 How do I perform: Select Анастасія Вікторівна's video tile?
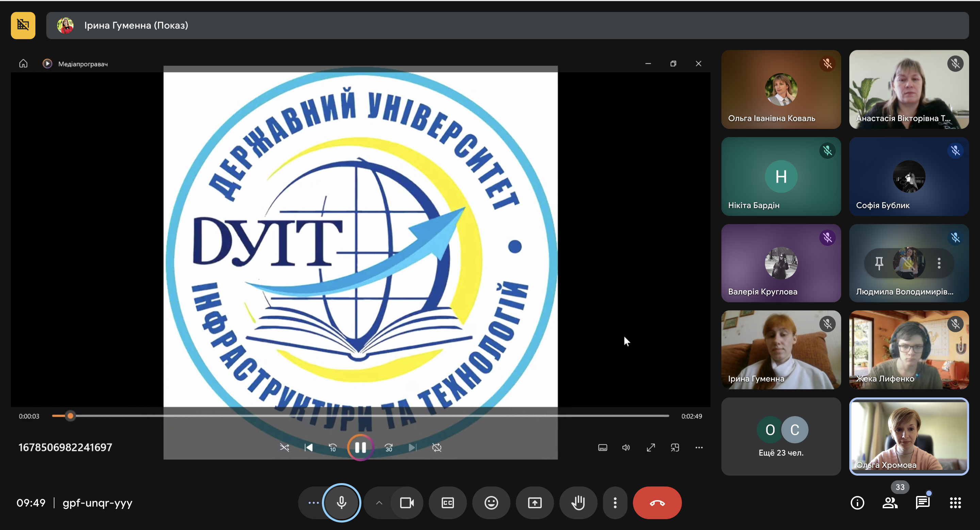click(x=909, y=89)
